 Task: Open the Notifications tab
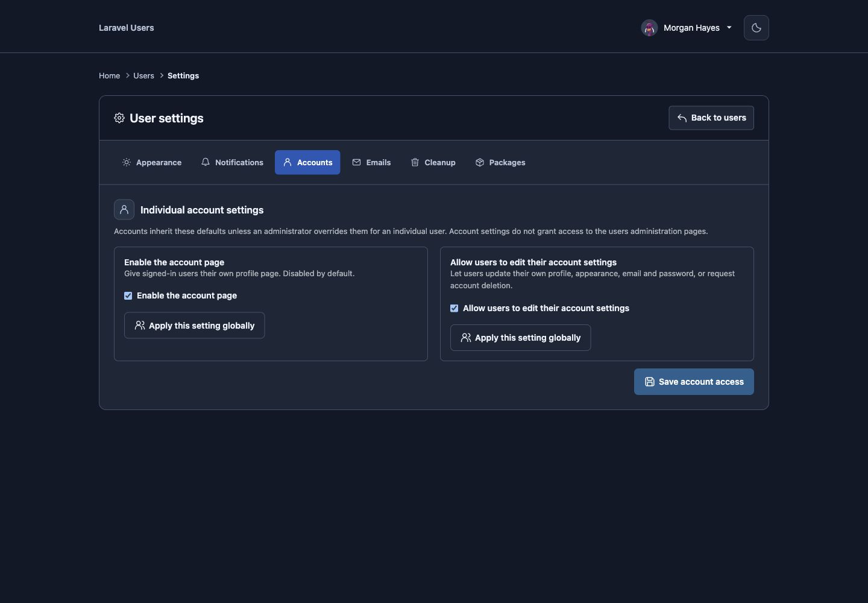coord(232,162)
